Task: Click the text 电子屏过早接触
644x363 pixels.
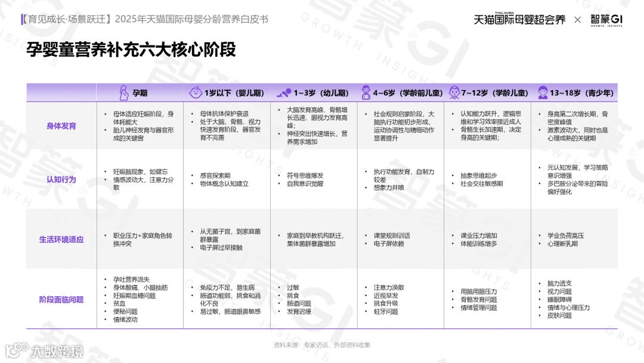Action: (x=221, y=248)
